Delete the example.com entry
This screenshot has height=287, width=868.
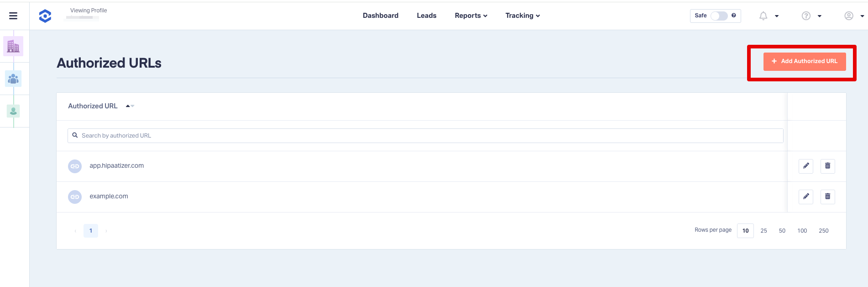(827, 197)
